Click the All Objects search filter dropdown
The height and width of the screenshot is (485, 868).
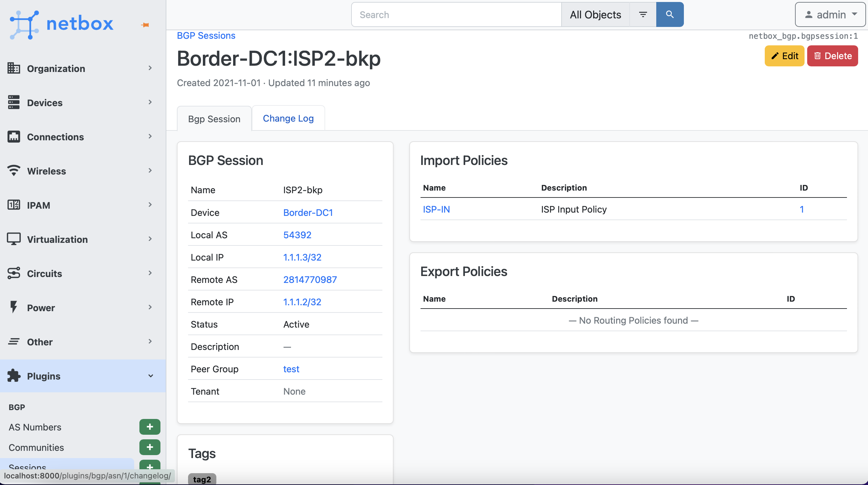coord(596,14)
